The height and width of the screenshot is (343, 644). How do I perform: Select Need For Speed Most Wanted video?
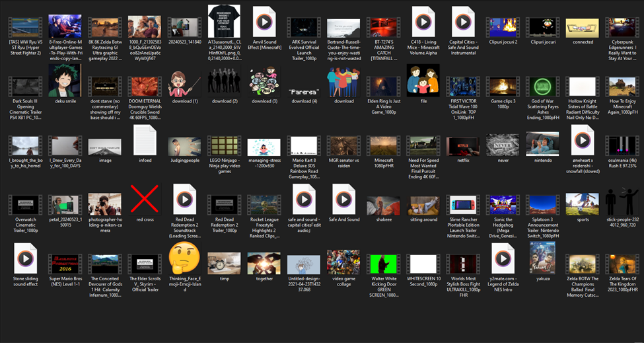pyautogui.click(x=423, y=146)
